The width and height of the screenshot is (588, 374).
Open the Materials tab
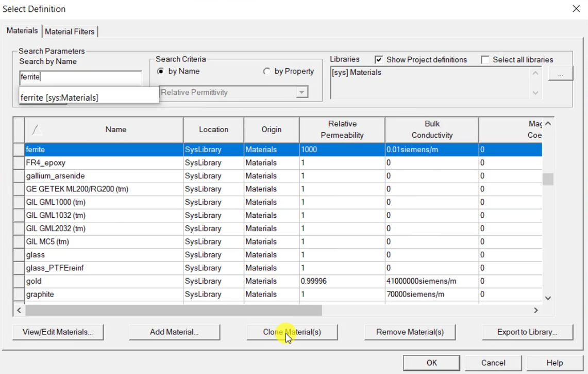[x=22, y=31]
